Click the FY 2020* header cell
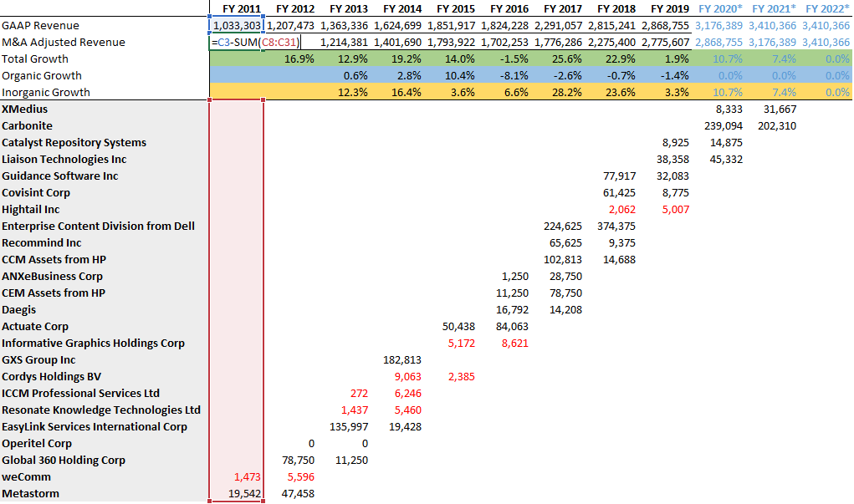The image size is (854, 504). click(x=720, y=8)
